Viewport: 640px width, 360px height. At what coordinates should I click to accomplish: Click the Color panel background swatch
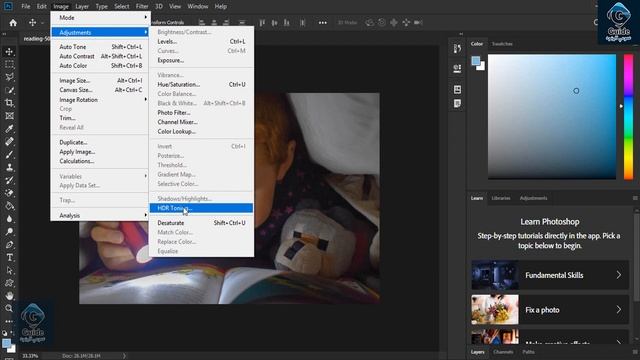pos(482,67)
